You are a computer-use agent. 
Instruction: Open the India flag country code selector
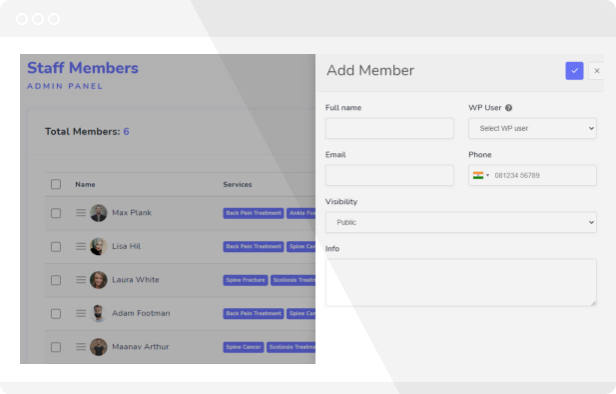(x=481, y=175)
